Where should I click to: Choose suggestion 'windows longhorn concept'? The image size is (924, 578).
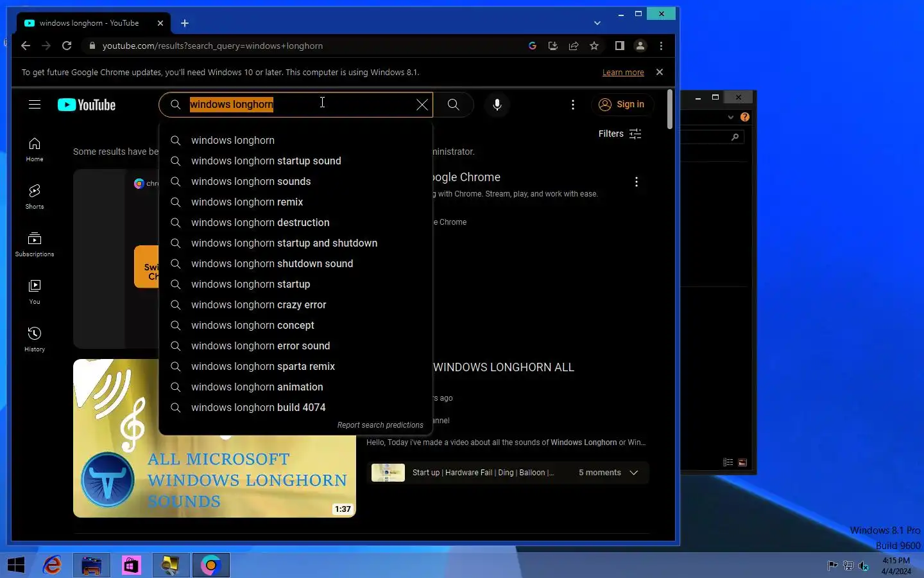296,326
